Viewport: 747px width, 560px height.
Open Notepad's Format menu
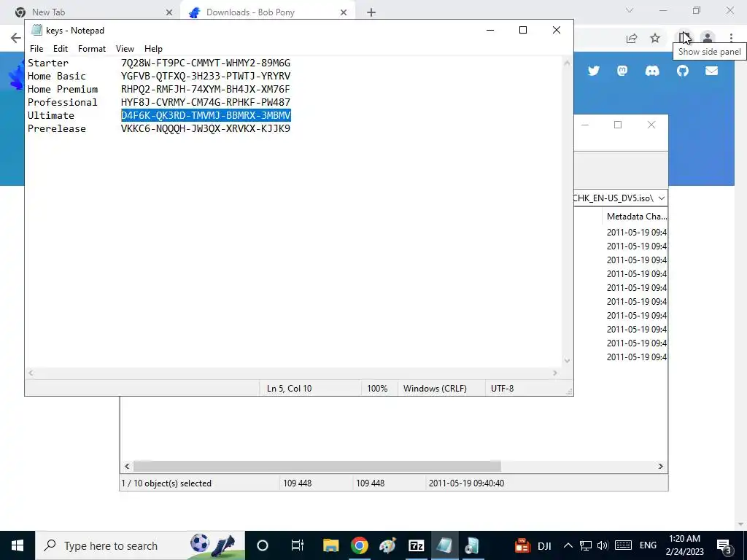pyautogui.click(x=92, y=49)
